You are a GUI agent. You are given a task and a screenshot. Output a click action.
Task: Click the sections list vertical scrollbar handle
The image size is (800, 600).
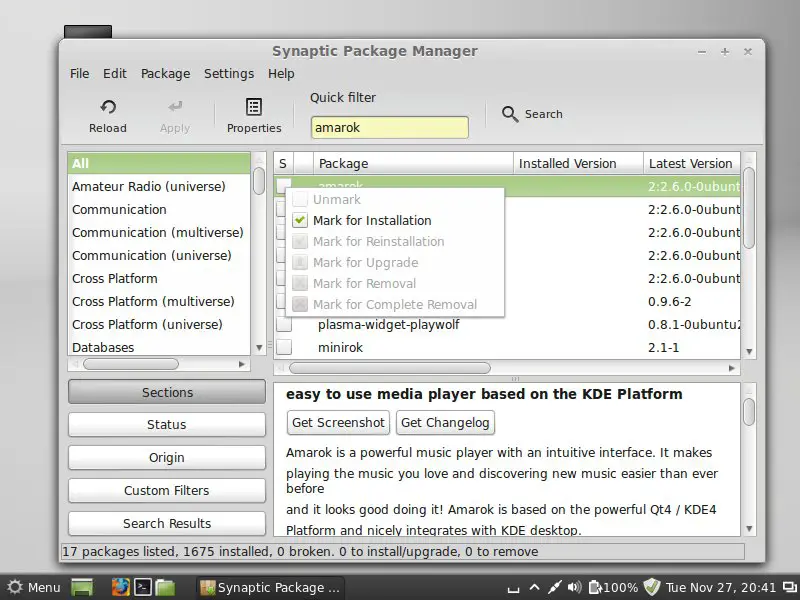[x=259, y=181]
